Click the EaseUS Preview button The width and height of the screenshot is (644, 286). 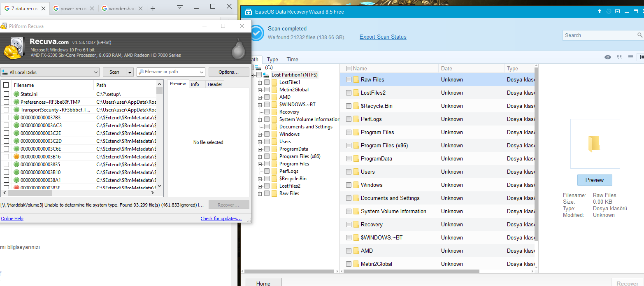[x=595, y=180]
